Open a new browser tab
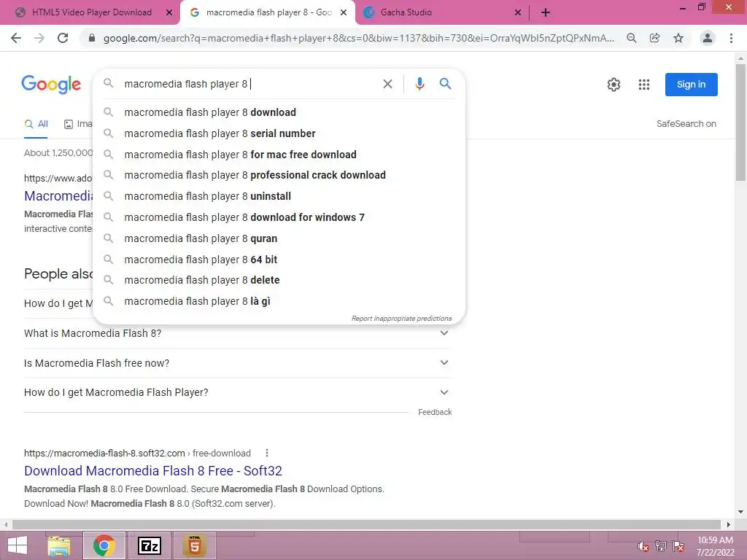 [546, 12]
